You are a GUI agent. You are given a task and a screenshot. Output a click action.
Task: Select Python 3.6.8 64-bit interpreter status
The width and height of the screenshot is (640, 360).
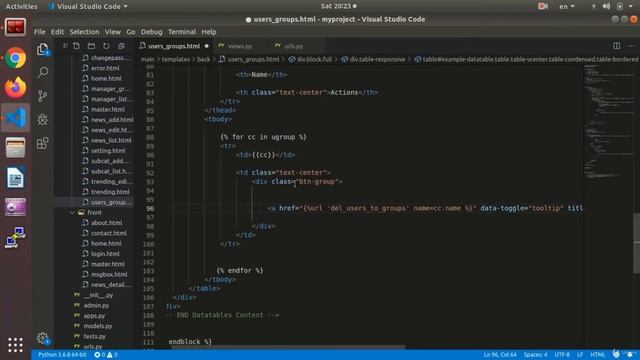(x=62, y=355)
